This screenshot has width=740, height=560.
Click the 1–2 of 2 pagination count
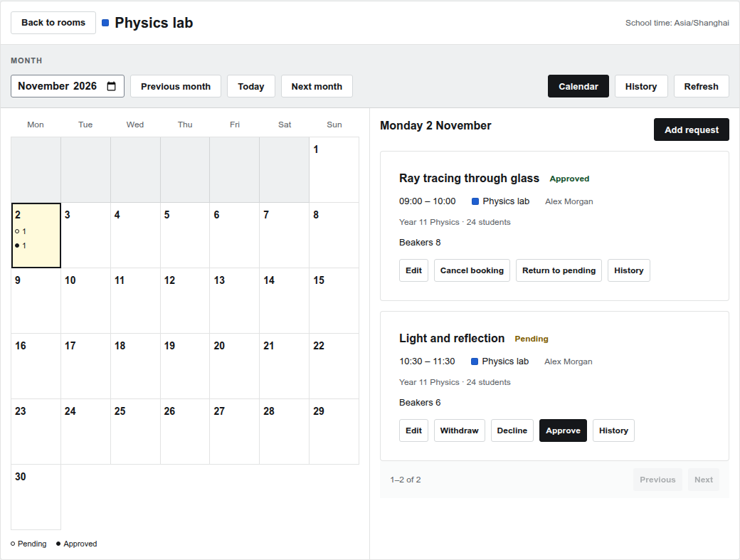[x=406, y=480]
